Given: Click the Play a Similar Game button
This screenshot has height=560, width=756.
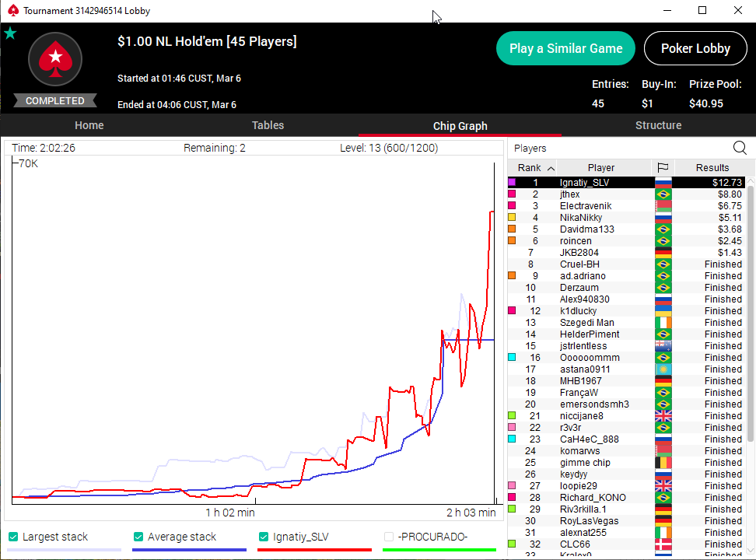Looking at the screenshot, I should 565,48.
